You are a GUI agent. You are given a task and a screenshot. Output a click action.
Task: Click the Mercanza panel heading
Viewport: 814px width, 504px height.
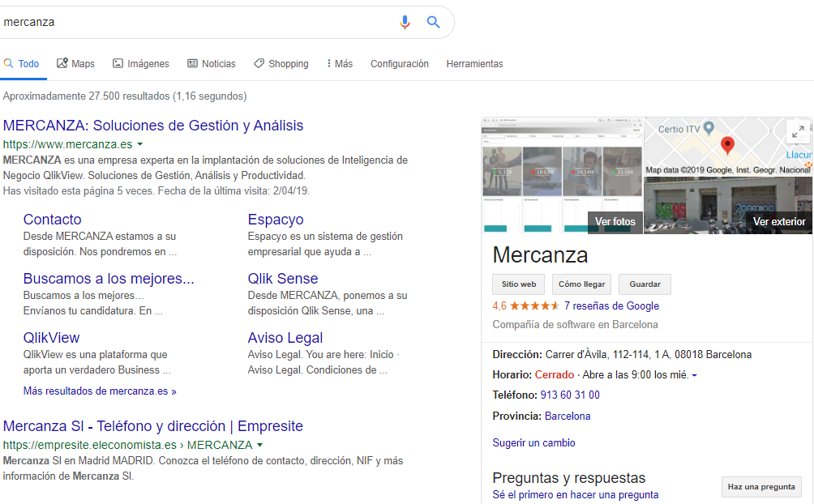(x=541, y=255)
